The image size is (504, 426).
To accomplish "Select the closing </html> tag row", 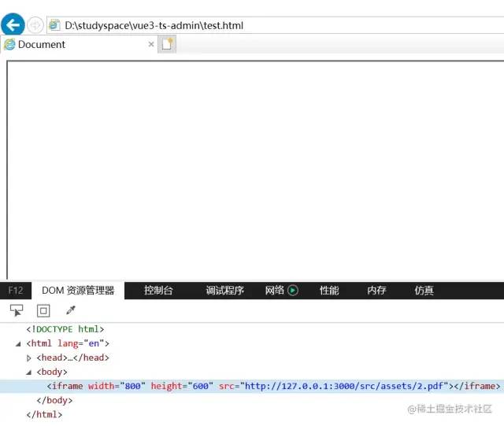I will tap(44, 414).
